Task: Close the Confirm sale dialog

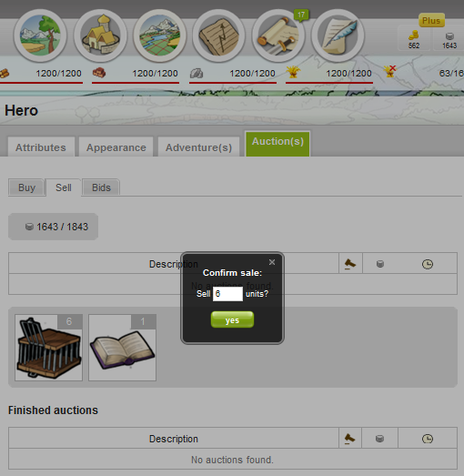Action: pos(272,262)
